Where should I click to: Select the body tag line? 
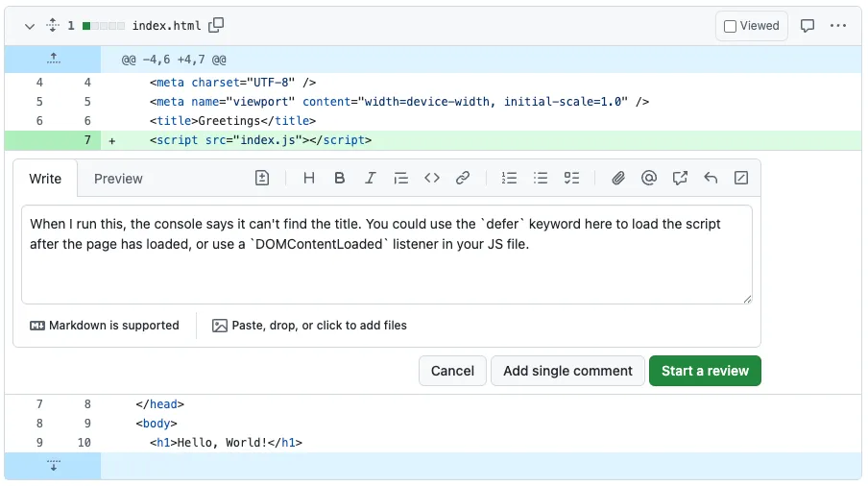[x=157, y=424]
